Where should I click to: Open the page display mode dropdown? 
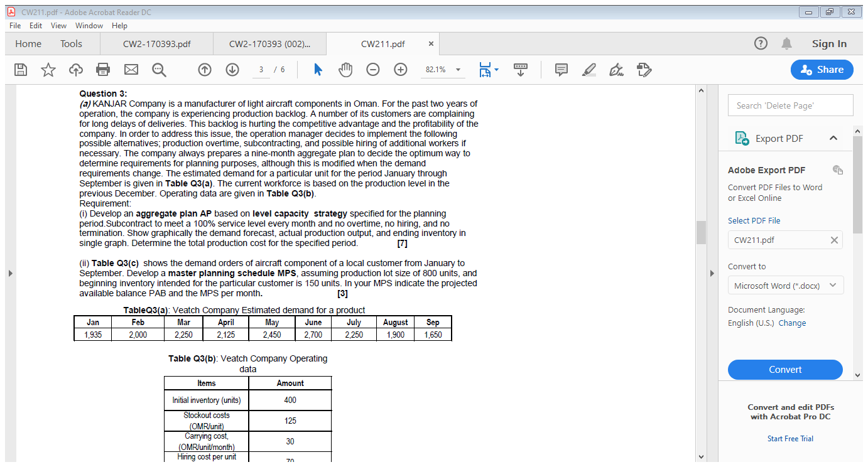[496, 70]
